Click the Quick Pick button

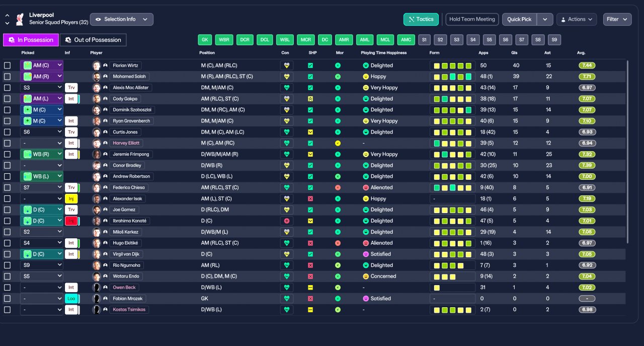tap(519, 19)
